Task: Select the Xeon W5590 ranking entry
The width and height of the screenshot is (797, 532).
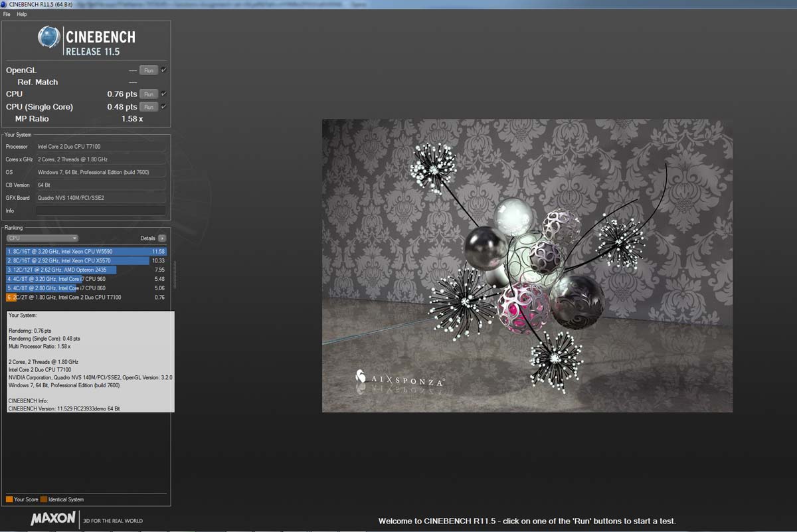Action: coord(86,252)
